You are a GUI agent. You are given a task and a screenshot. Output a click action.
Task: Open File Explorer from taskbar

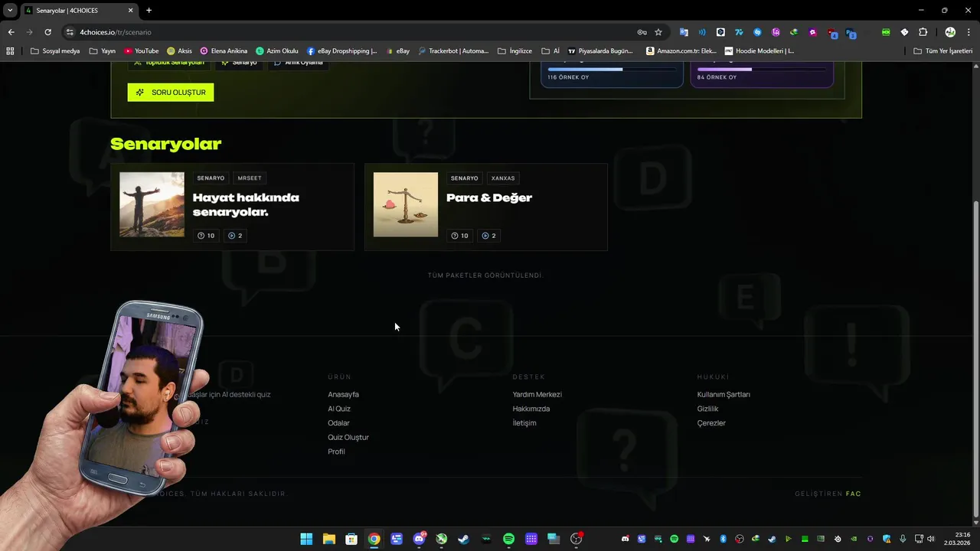pyautogui.click(x=328, y=539)
